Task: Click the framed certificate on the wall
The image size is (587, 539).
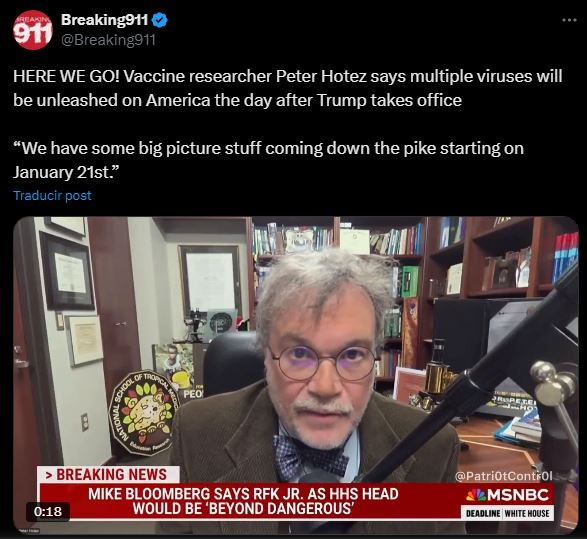Action: 68,272
